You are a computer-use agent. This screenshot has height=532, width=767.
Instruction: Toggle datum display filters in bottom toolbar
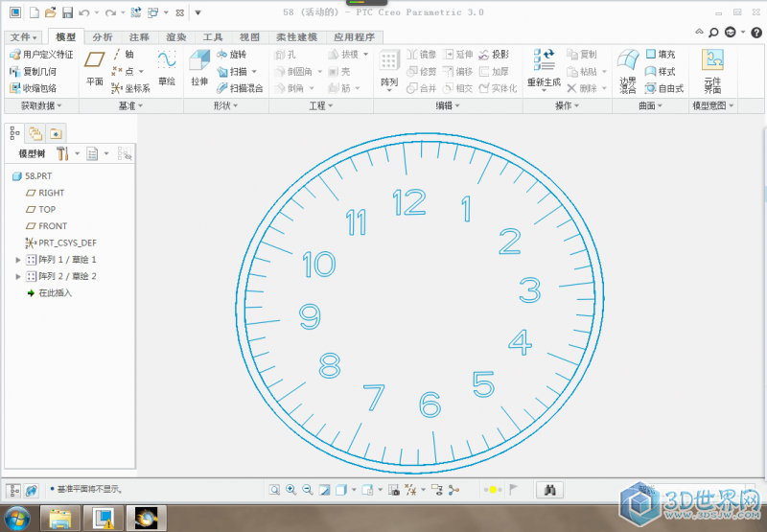(412, 490)
